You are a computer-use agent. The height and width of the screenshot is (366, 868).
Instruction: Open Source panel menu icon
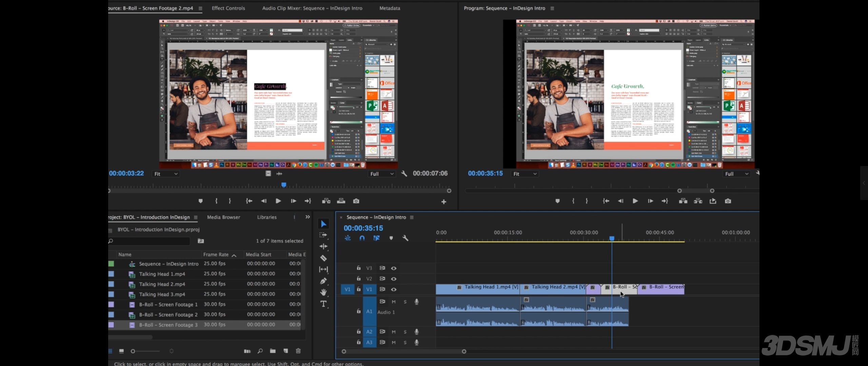tap(200, 8)
